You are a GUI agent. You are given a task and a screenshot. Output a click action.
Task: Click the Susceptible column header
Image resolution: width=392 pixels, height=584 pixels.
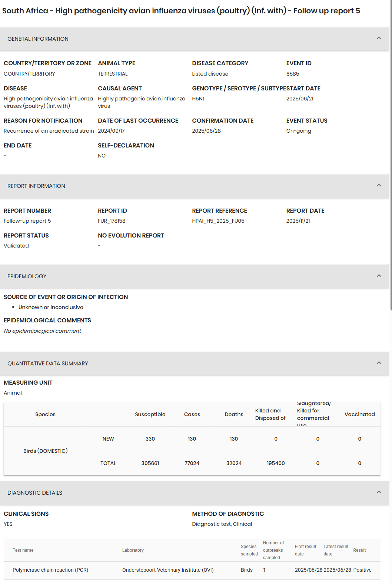click(x=150, y=414)
